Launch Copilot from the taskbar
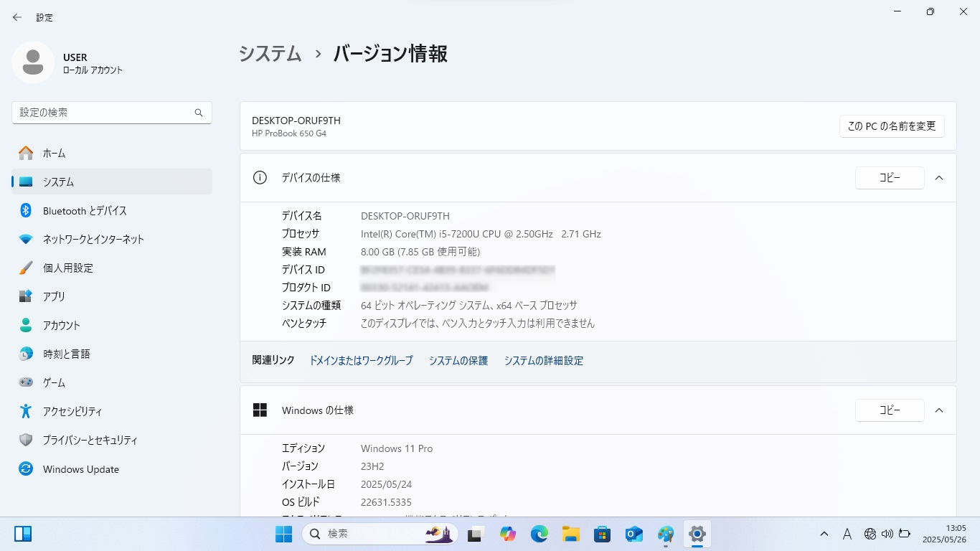Image resolution: width=980 pixels, height=551 pixels. coord(508,534)
